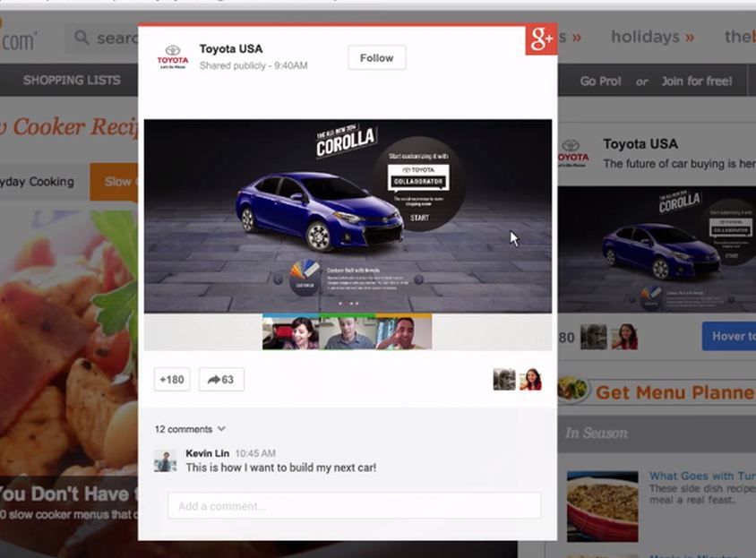Click the salad plate icon beside Menu Planner
Image resolution: width=756 pixels, height=558 pixels.
coord(574,389)
